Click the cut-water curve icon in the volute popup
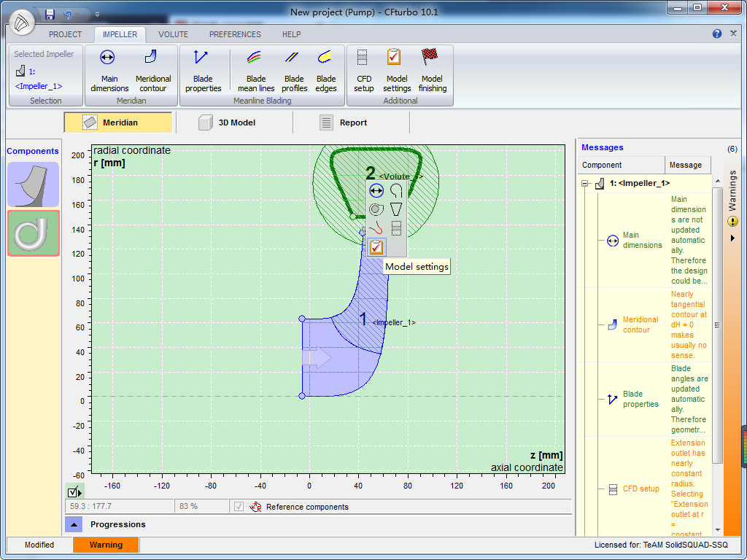 click(x=376, y=228)
